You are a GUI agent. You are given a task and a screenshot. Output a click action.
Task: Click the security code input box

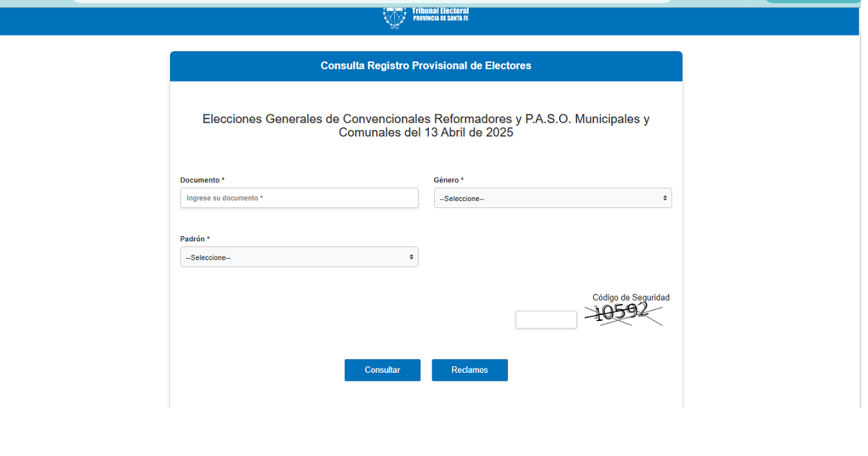[546, 319]
